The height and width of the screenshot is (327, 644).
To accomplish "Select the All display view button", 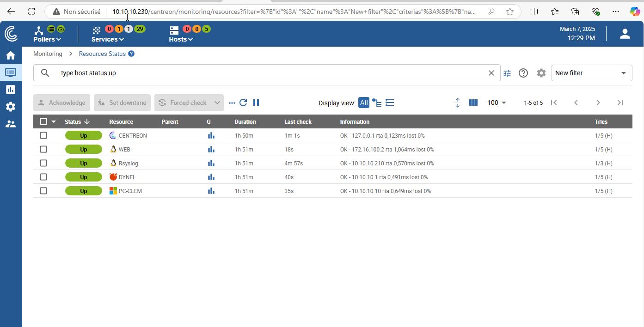I will 364,103.
